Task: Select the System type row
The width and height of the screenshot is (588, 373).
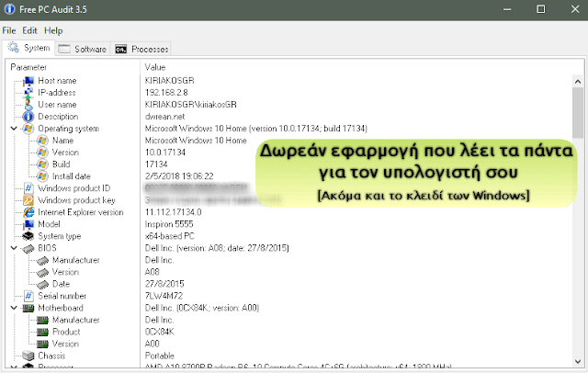Action: coord(289,236)
